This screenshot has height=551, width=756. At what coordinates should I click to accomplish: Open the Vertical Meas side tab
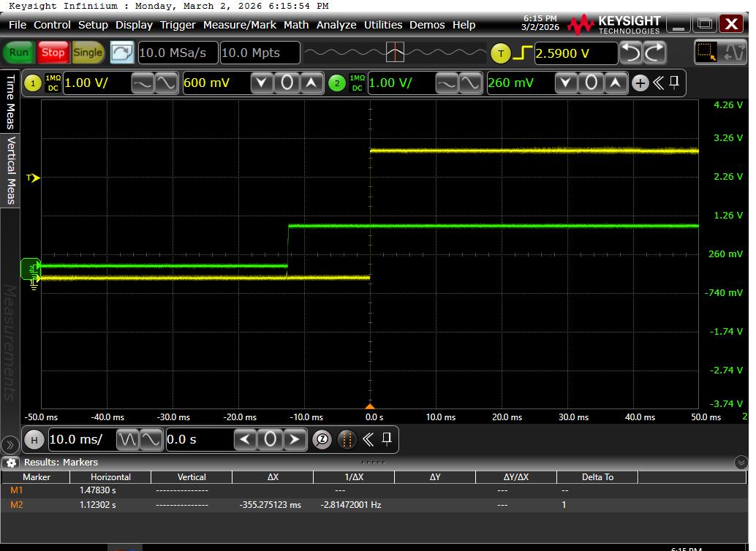pyautogui.click(x=10, y=170)
